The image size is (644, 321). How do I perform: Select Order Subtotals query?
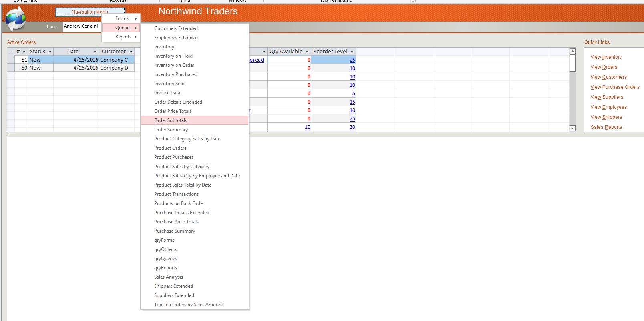[x=171, y=120]
